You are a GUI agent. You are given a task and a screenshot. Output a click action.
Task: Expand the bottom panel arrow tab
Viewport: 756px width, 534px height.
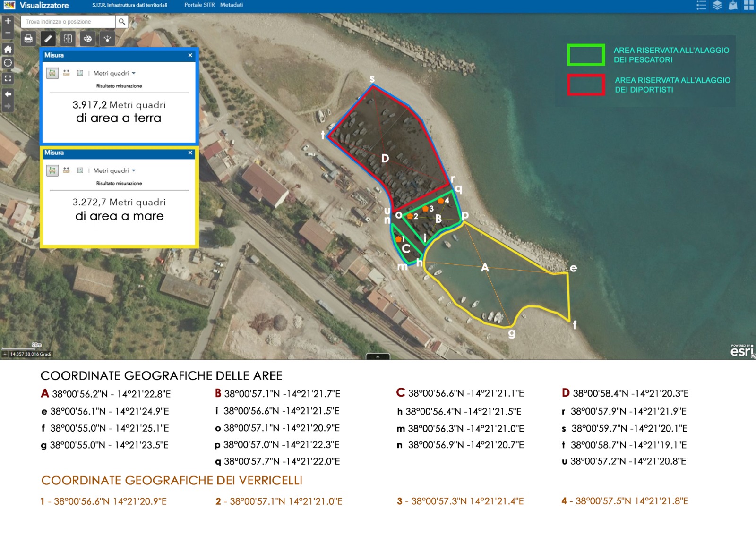pos(378,356)
